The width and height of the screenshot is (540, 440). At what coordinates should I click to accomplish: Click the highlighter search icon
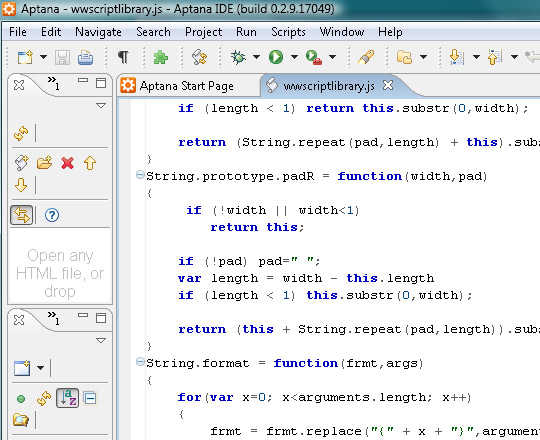click(366, 57)
